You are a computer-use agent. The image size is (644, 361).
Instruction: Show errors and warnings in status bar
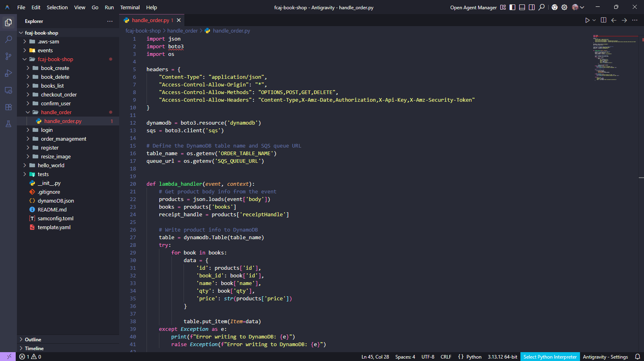(x=30, y=357)
